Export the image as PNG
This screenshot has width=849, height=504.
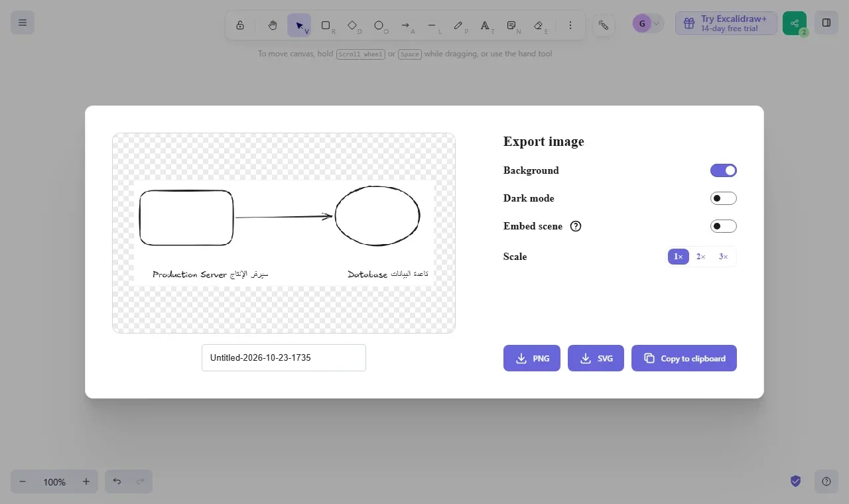[532, 358]
